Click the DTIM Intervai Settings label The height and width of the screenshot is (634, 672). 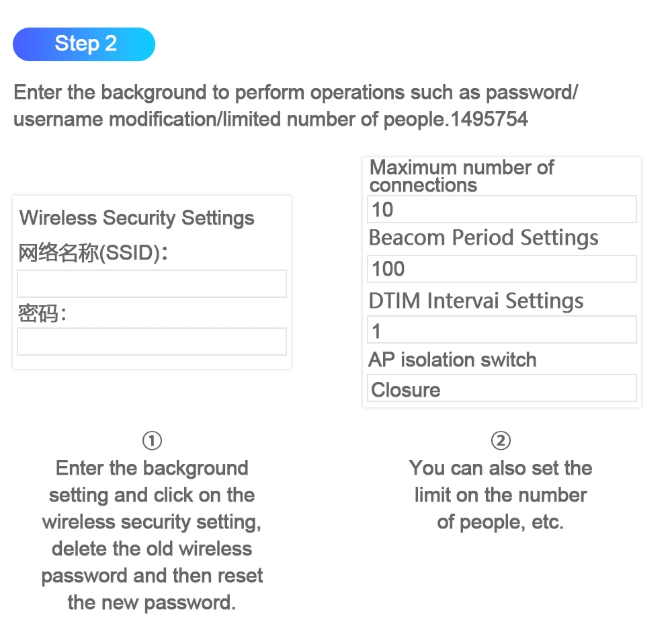click(x=476, y=301)
